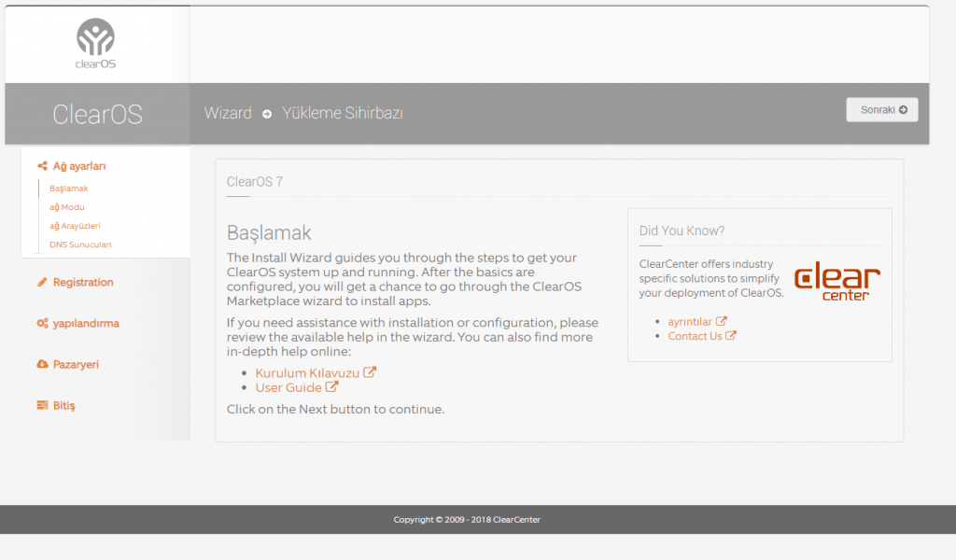Open the Contact Us link
956x560 pixels.
point(695,336)
